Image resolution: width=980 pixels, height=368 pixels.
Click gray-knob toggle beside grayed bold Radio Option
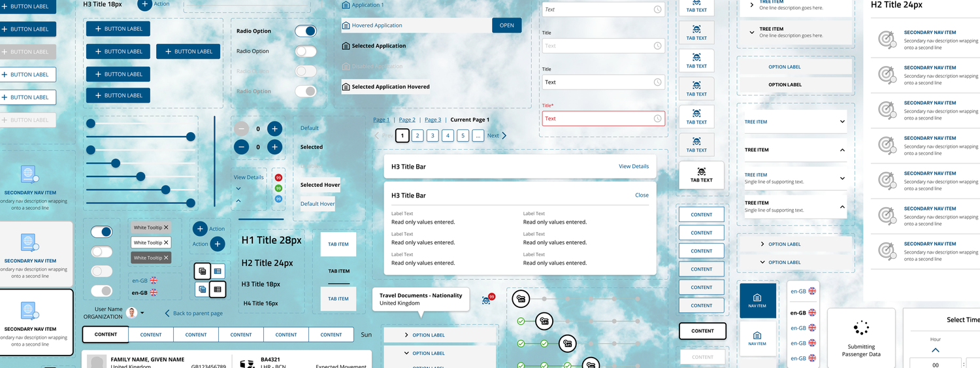[x=305, y=92]
